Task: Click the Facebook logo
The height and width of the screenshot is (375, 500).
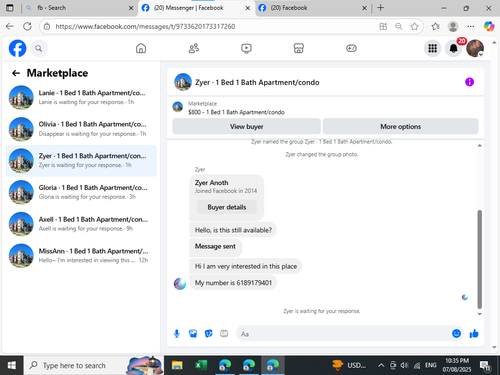Action: (x=17, y=48)
